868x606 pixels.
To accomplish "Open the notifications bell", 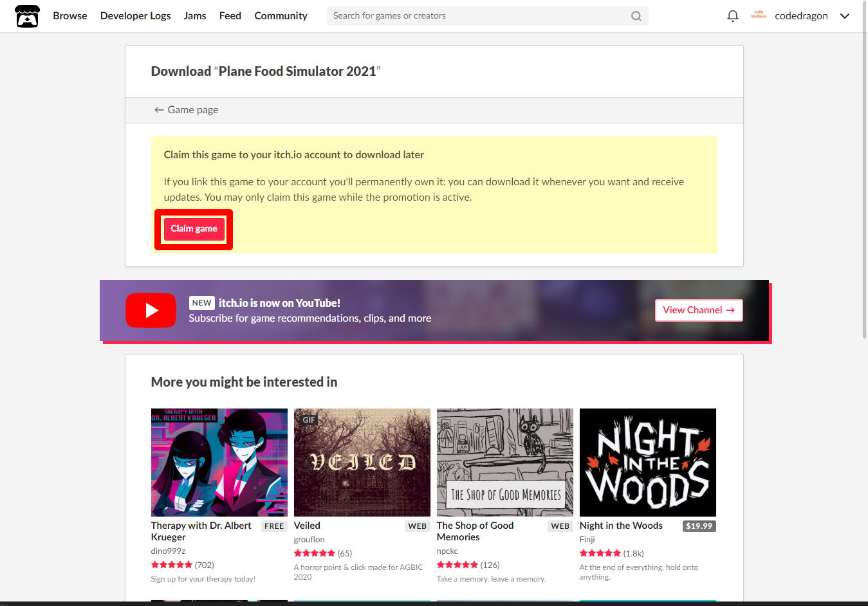I will coord(732,16).
